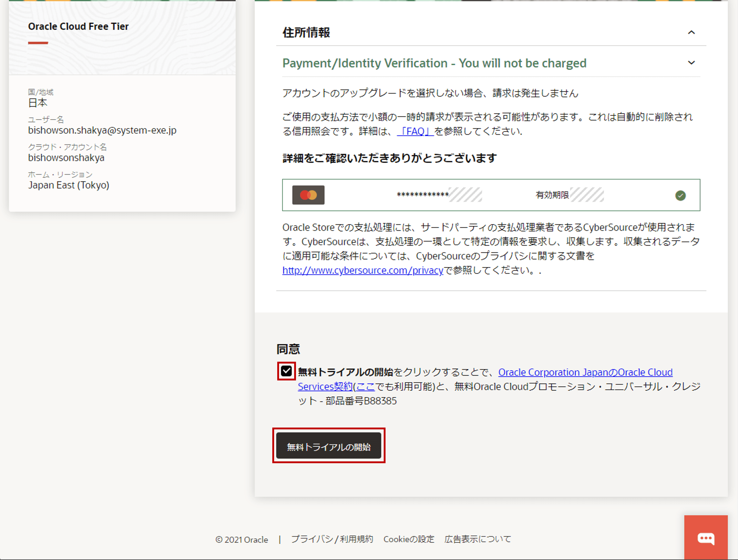
Task: Click the ここ link in agreement text
Action: (x=366, y=387)
